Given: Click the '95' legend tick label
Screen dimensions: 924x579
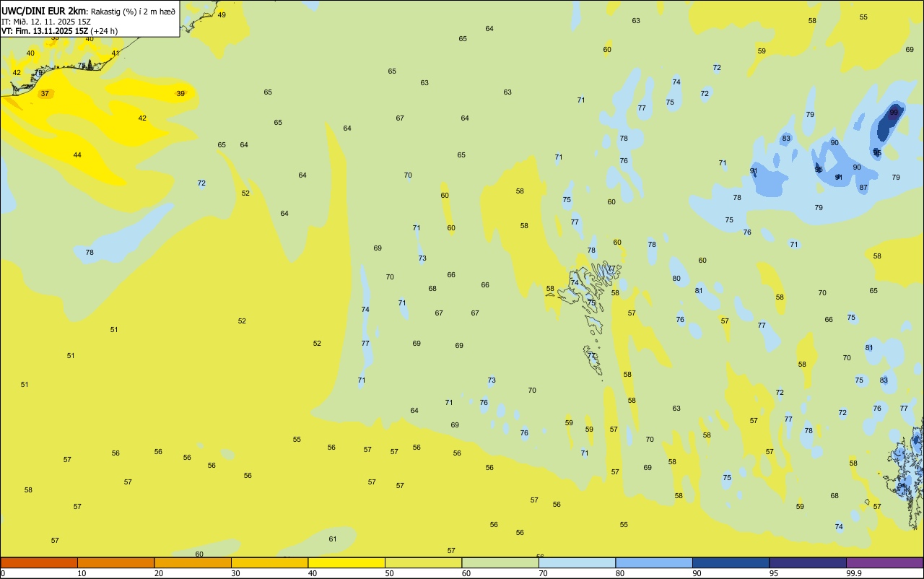Looking at the screenshot, I should [x=774, y=573].
